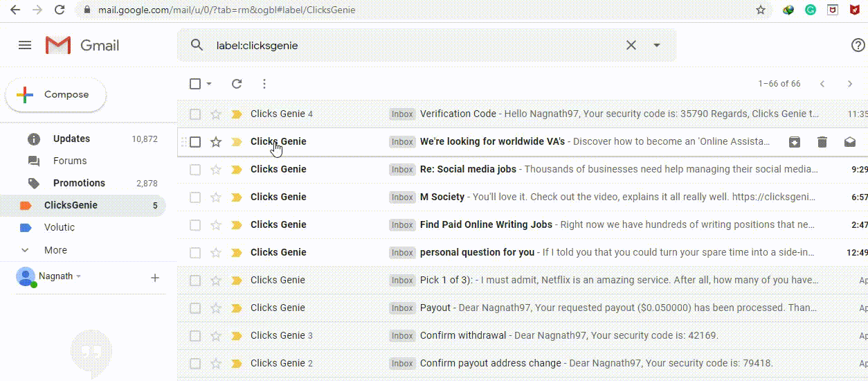Select the Pick 1 of 3 email checkbox
The width and height of the screenshot is (868, 381).
click(x=195, y=281)
